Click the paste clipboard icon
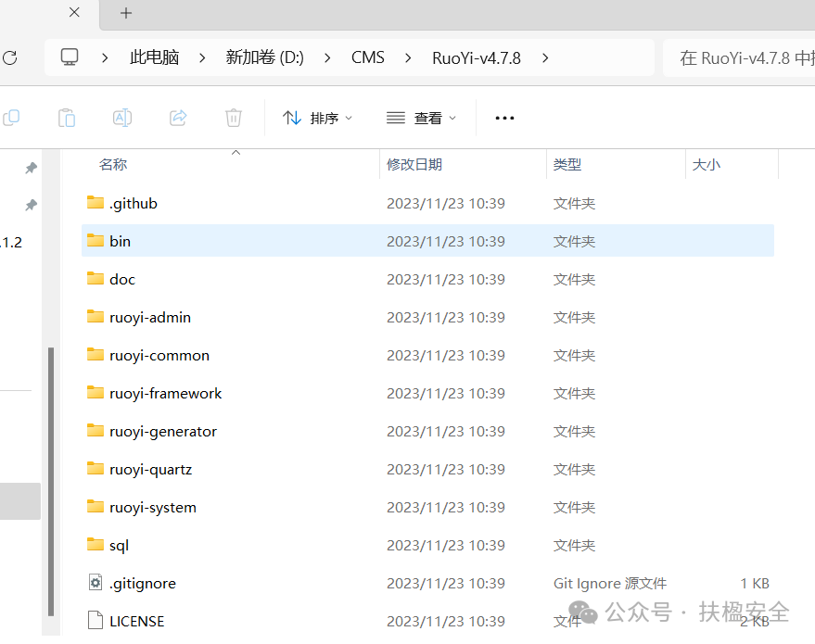 click(x=67, y=118)
